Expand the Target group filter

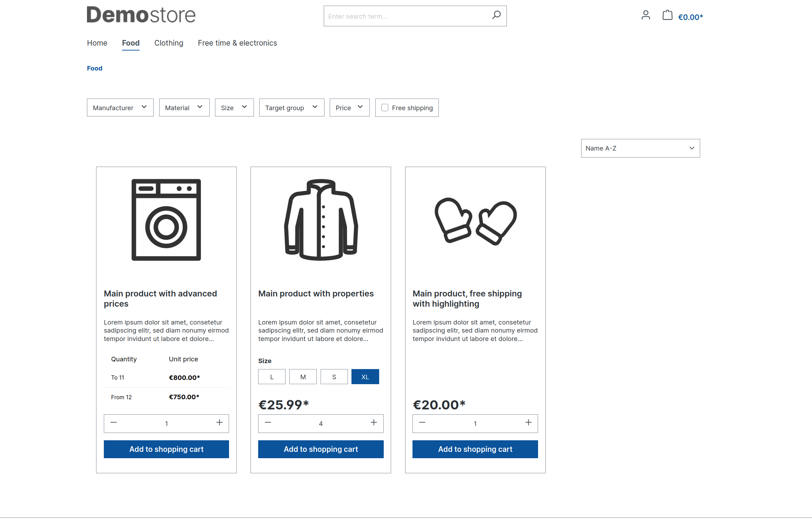(292, 108)
